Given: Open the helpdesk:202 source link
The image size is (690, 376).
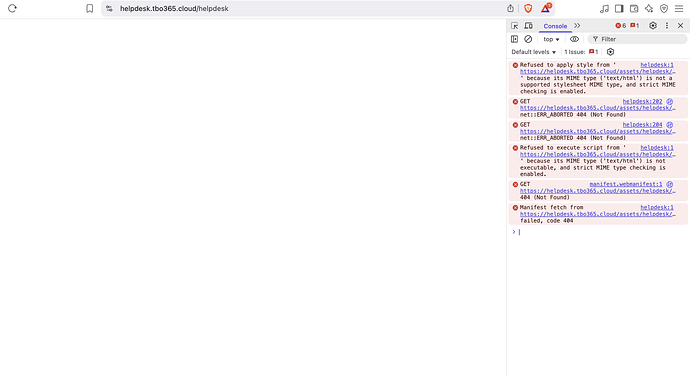Looking at the screenshot, I should [x=642, y=101].
